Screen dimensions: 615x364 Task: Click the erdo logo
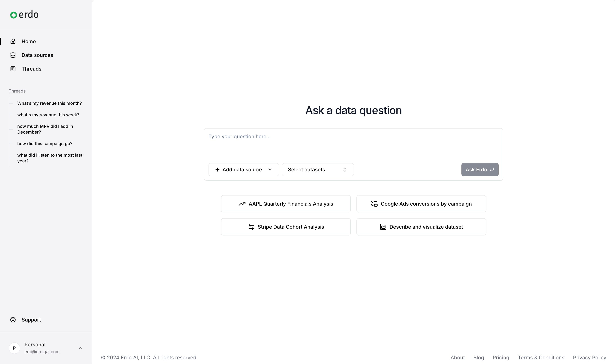pos(24,15)
